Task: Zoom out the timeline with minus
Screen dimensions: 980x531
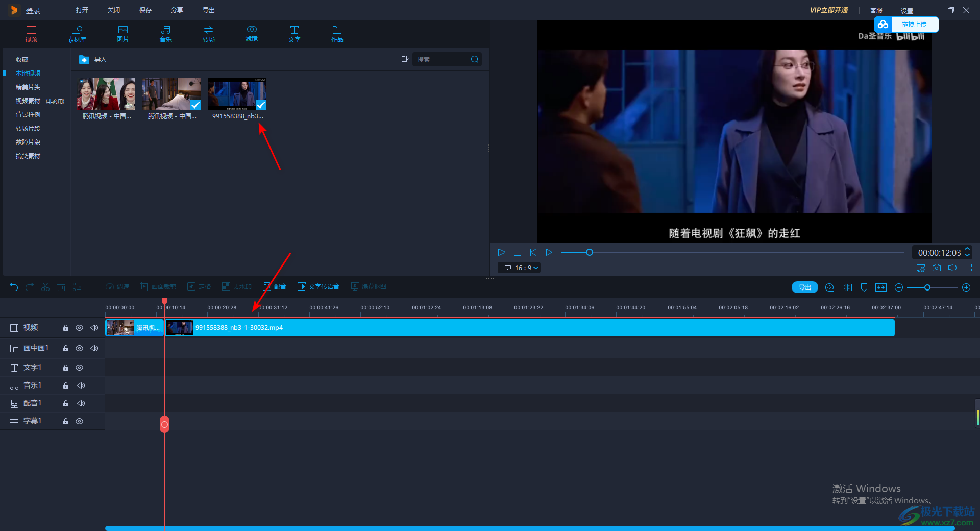Action: point(899,287)
